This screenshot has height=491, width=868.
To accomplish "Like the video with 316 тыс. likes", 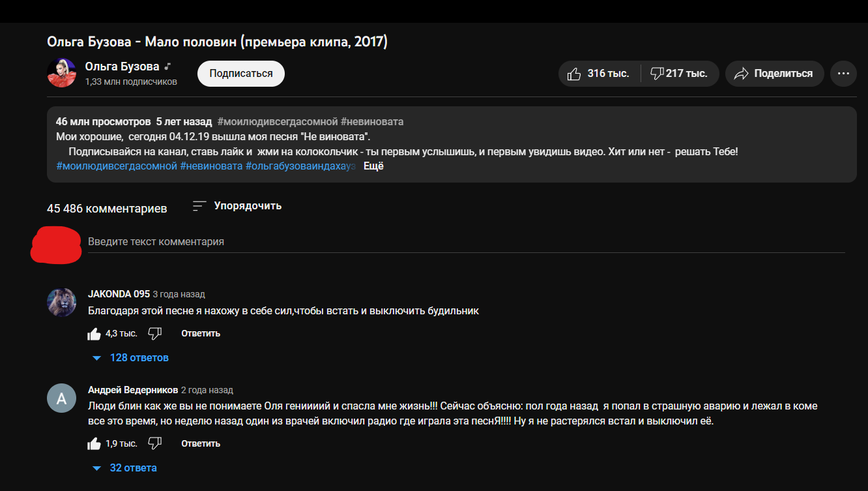I will point(599,74).
